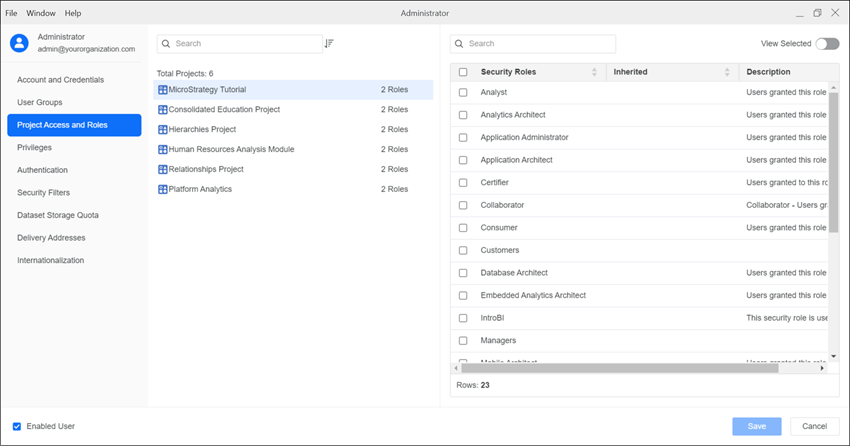Click the Administrator user avatar icon
Screen dimensions: 850x446
click(x=19, y=43)
